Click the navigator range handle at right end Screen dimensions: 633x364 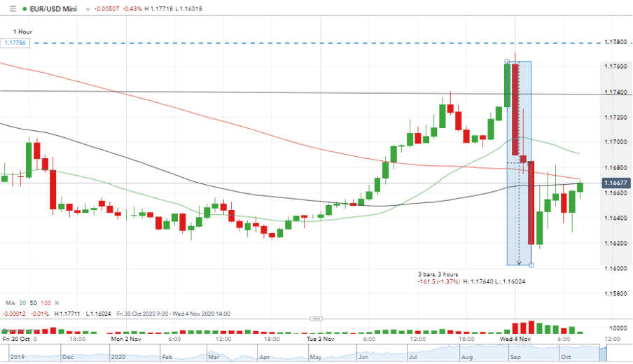click(603, 353)
